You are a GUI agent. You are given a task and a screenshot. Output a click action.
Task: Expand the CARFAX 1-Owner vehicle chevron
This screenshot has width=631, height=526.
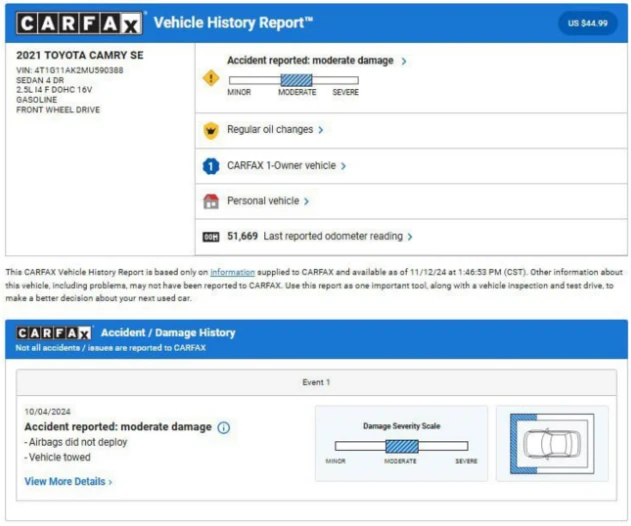tap(343, 166)
